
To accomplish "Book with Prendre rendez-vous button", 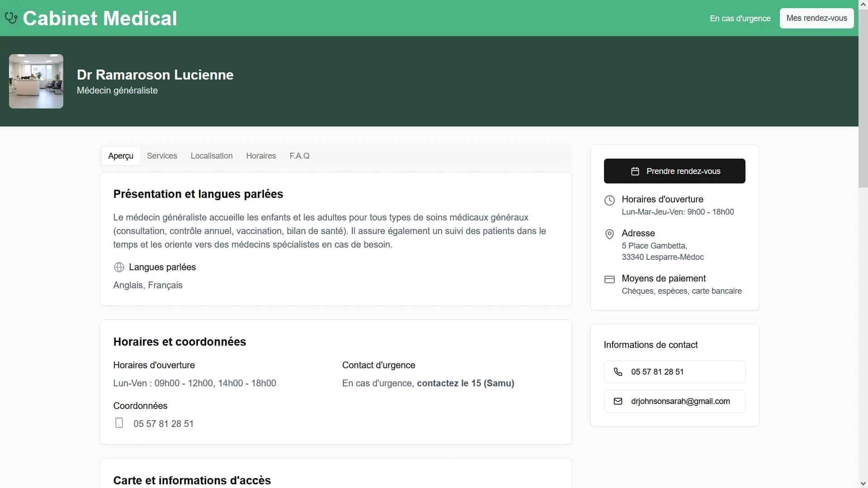I will tap(675, 171).
